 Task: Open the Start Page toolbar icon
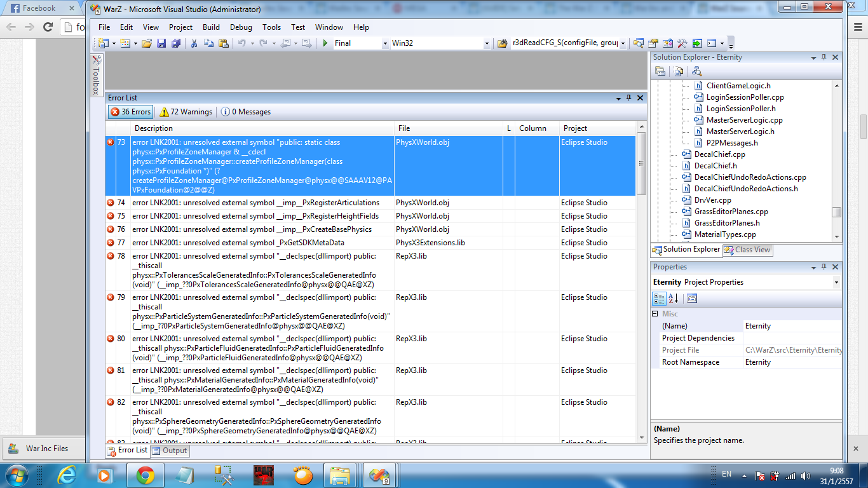click(x=697, y=43)
